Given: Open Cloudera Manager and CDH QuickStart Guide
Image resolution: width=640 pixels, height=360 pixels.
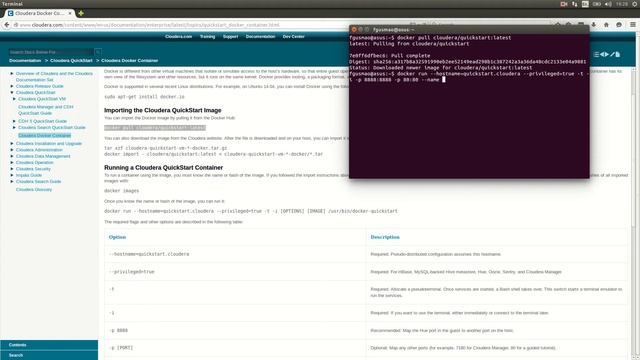Looking at the screenshot, I should (46, 110).
